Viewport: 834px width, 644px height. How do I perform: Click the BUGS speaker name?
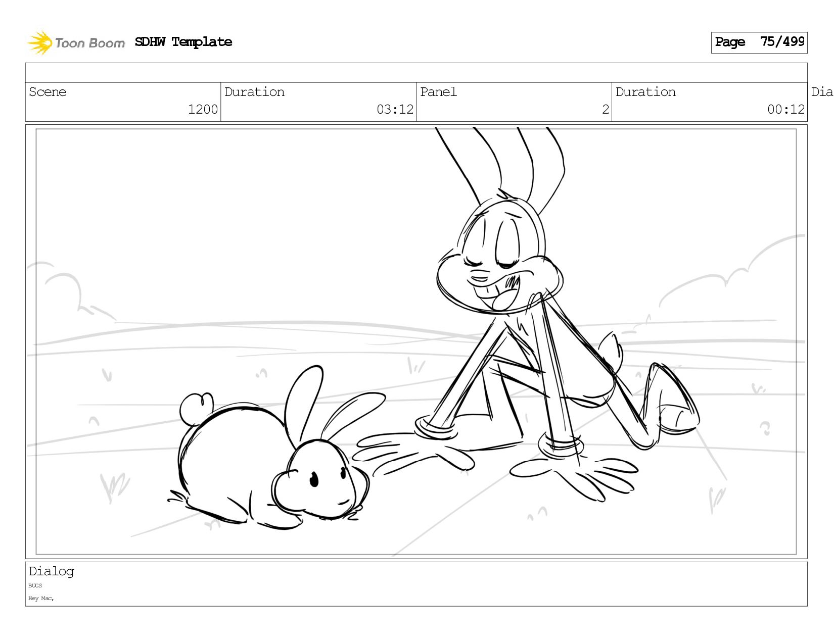click(35, 586)
